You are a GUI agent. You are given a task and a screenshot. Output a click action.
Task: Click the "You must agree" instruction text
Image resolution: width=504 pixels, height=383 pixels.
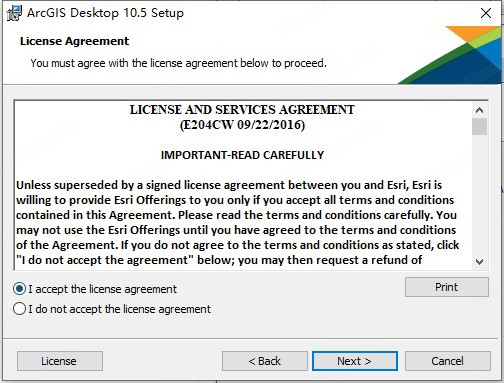[x=178, y=63]
